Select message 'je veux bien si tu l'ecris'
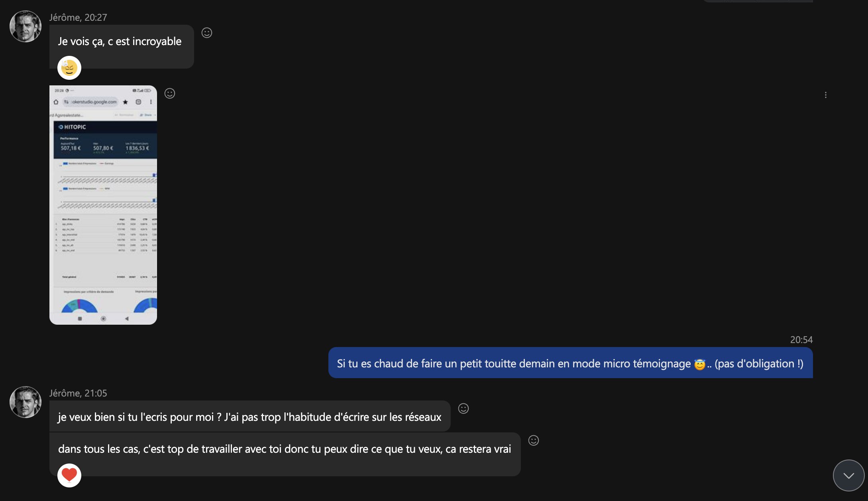 [x=249, y=417]
